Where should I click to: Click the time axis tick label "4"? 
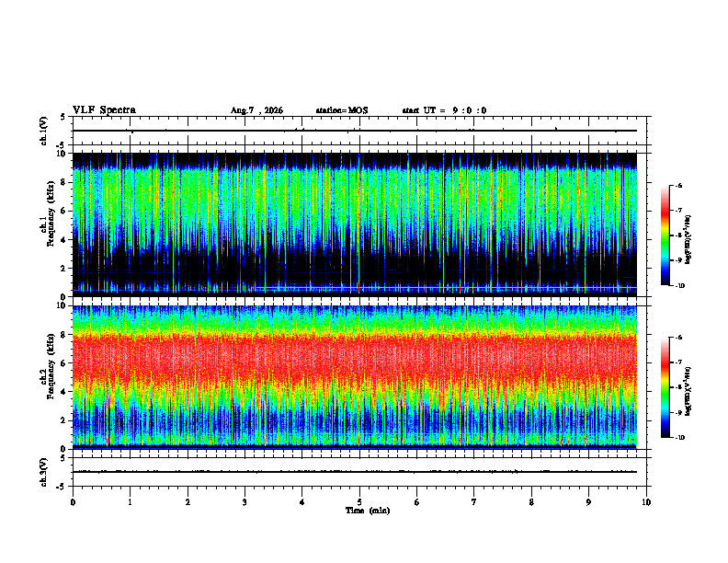pyautogui.click(x=302, y=502)
